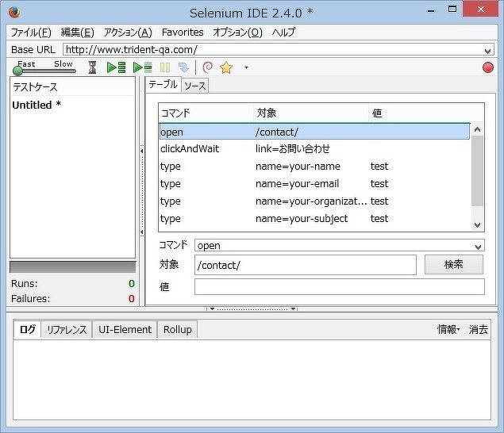Screen dimensions: 504x433
Task: Click the Favorites star icon
Action: coord(226,67)
